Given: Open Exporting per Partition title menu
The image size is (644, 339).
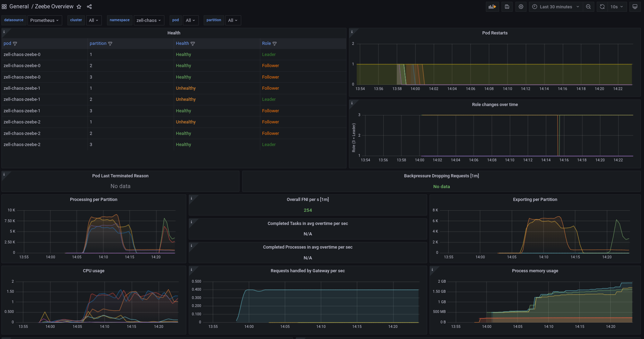Looking at the screenshot, I should 535,200.
